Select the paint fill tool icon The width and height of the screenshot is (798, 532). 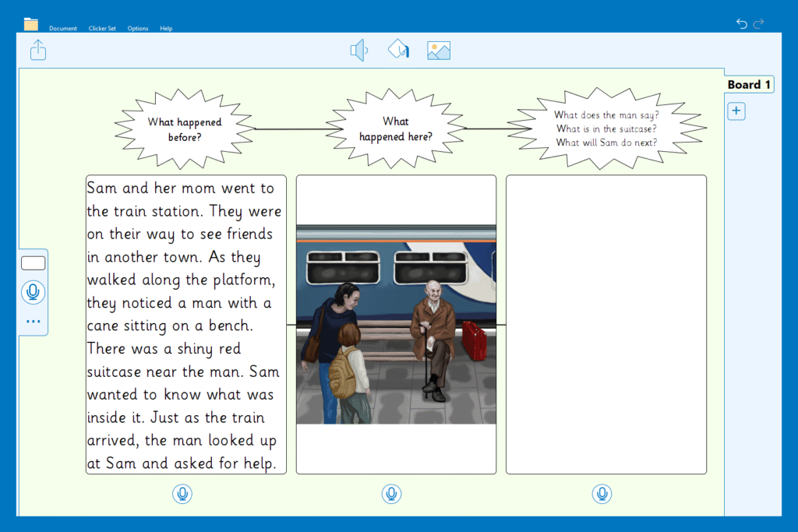(x=398, y=49)
